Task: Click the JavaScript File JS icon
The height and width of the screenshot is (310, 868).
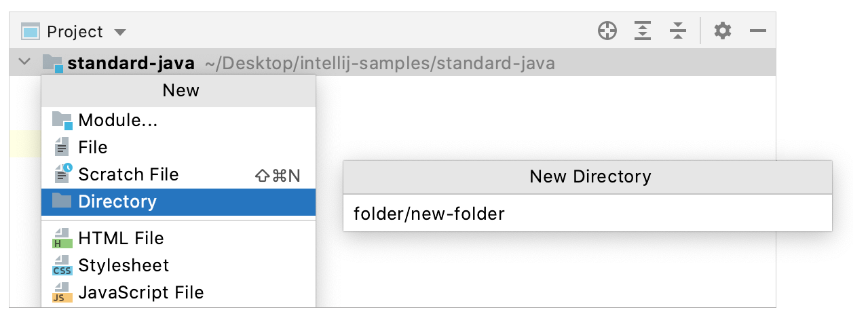Action: pos(62,292)
